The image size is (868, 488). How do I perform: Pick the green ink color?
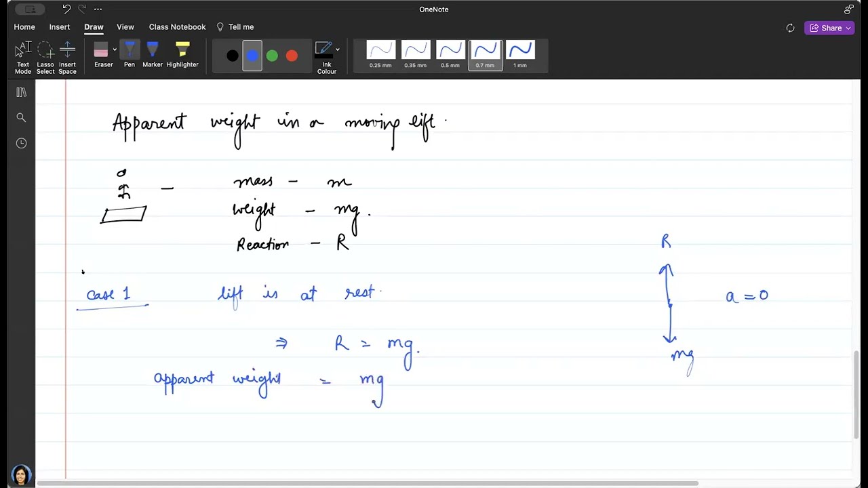tap(272, 56)
